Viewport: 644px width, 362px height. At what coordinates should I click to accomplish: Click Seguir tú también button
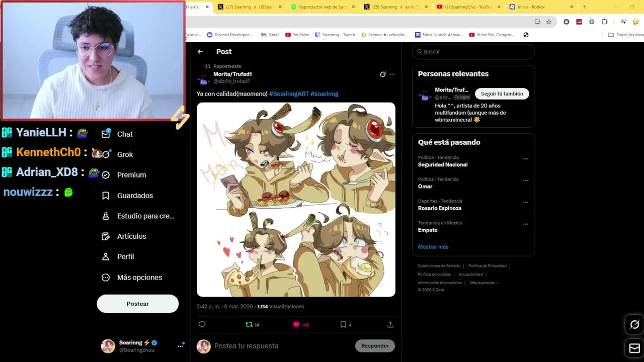click(502, 94)
